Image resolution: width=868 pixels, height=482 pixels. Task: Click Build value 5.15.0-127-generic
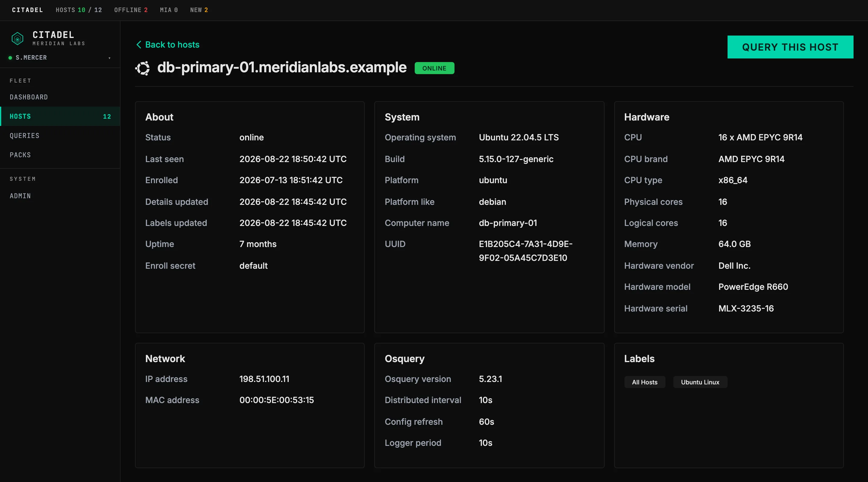(x=516, y=159)
